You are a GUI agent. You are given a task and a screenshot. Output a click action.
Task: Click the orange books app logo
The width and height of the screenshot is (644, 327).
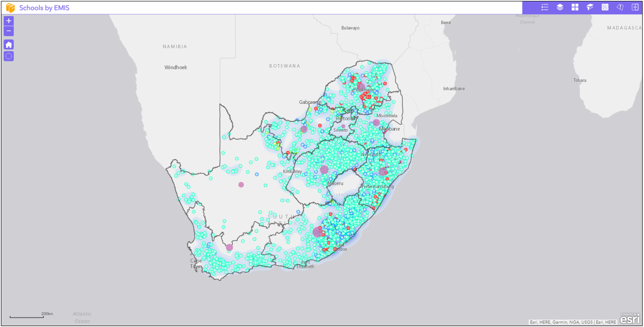tap(10, 8)
